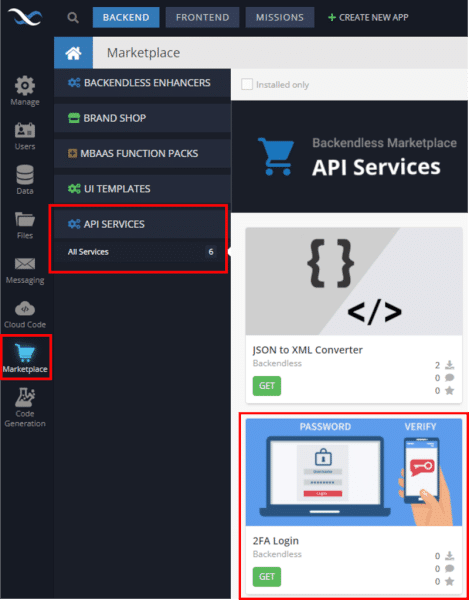Click the star rating icon on JSON to XML Converter
Image resolution: width=469 pixels, height=600 pixels.
[450, 391]
